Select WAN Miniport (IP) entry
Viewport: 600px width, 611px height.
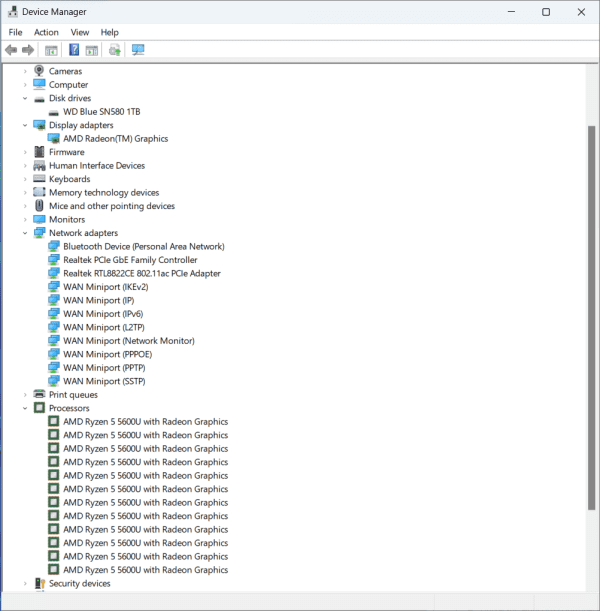[99, 300]
